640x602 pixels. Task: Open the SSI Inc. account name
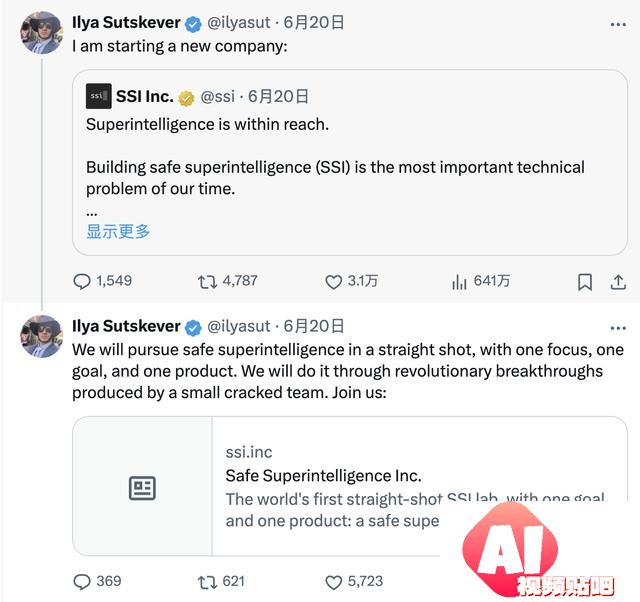tap(144, 97)
